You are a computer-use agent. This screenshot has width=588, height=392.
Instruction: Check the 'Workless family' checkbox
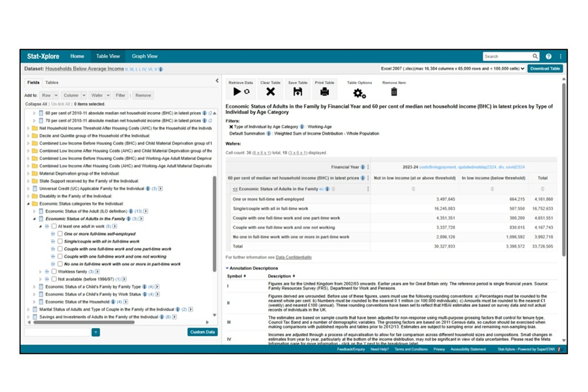(x=54, y=271)
